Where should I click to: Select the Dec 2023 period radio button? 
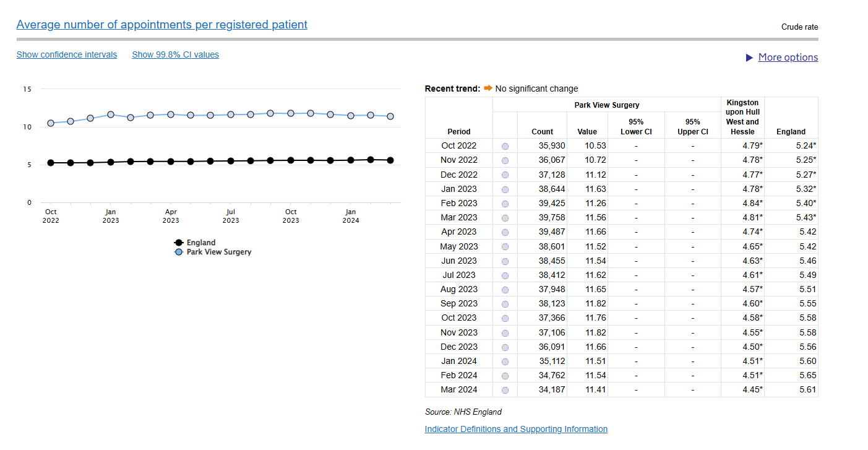click(505, 347)
